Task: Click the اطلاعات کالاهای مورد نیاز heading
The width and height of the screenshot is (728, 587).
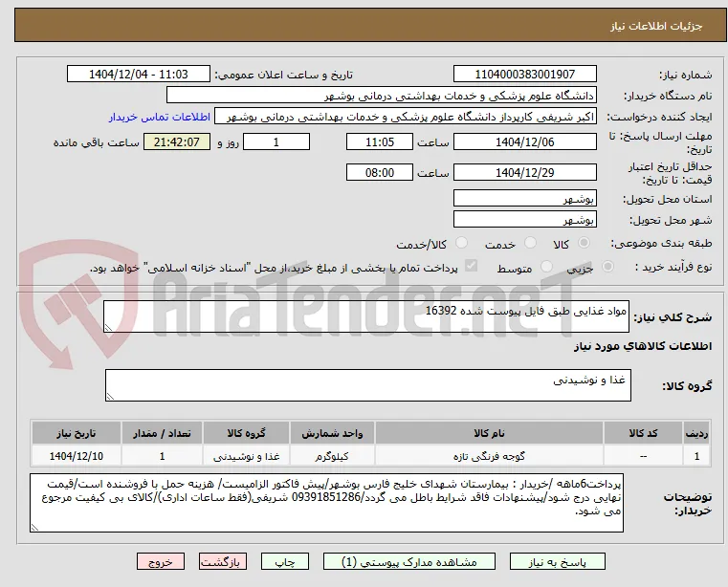Action: pyautogui.click(x=643, y=346)
